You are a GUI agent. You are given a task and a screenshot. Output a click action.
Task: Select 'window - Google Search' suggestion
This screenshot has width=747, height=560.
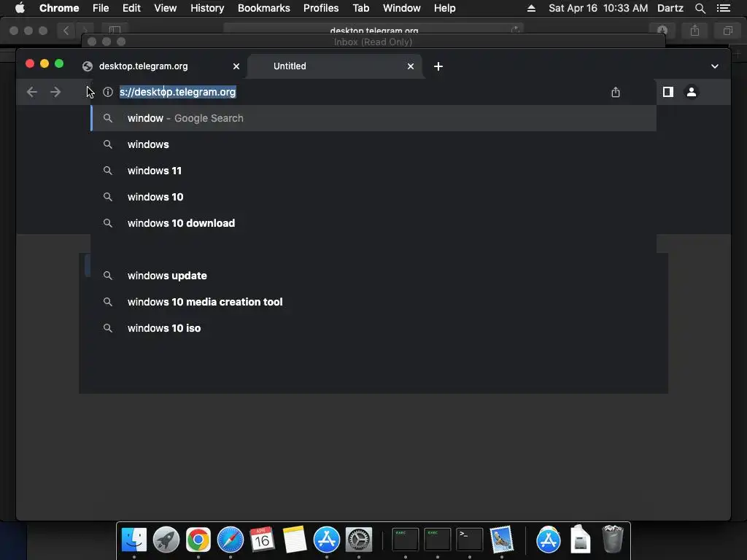click(373, 118)
